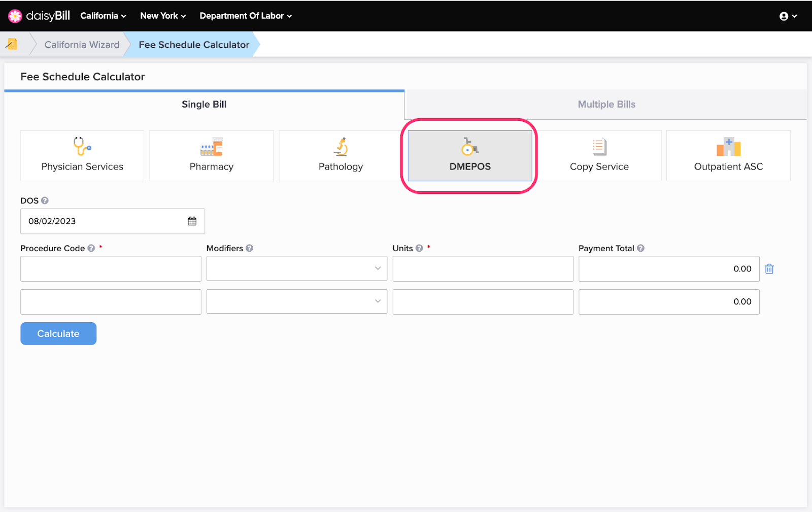The width and height of the screenshot is (812, 512).
Task: Click first row Payment Total field
Action: (669, 268)
